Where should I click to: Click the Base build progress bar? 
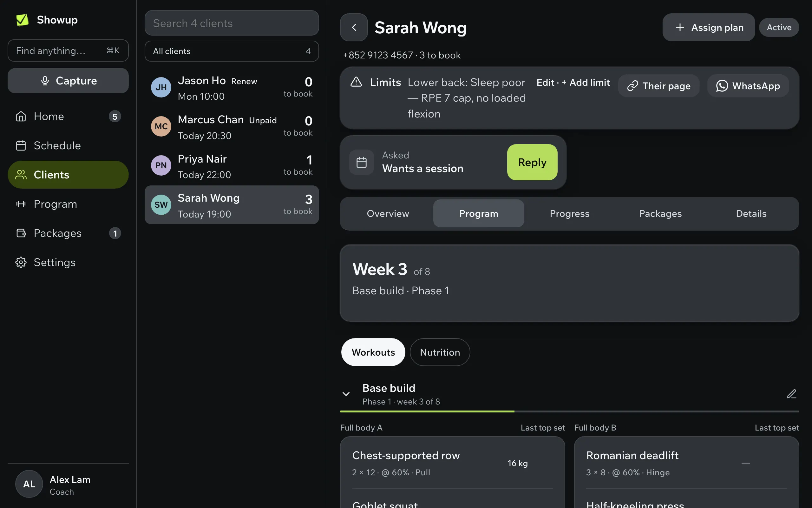[569, 411]
